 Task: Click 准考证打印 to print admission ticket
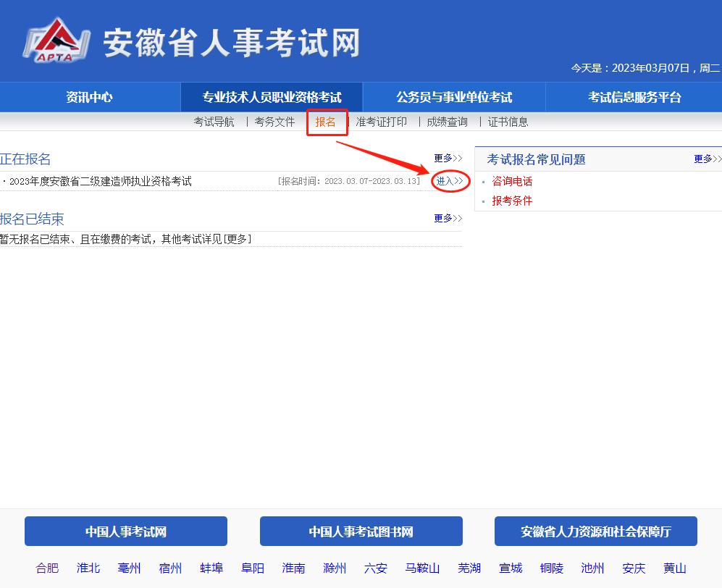pos(381,122)
